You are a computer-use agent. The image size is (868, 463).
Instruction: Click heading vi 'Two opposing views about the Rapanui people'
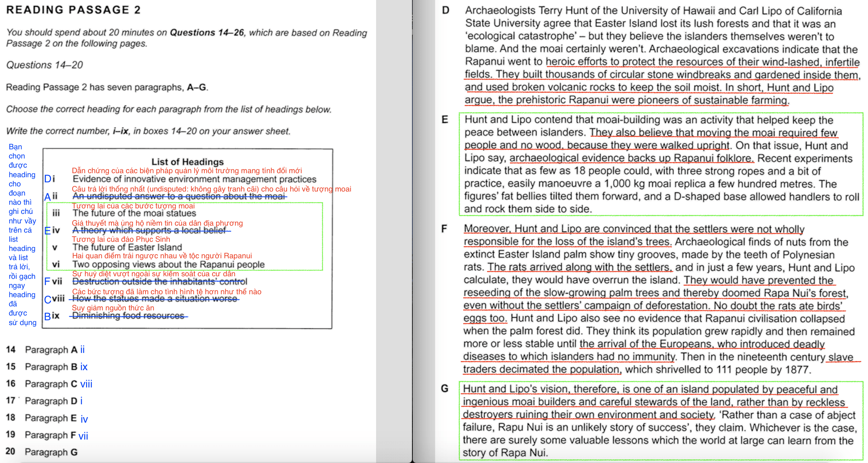[168, 265]
